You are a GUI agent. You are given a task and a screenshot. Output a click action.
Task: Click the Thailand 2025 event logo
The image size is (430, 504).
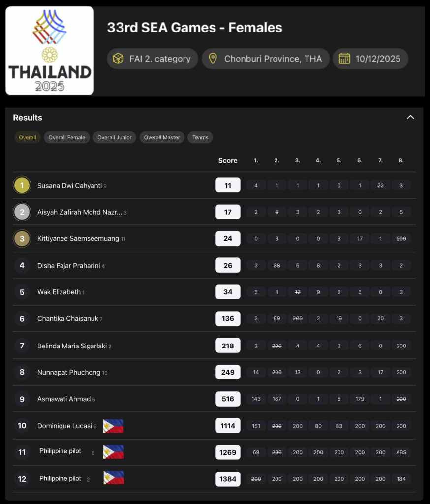coord(50,51)
